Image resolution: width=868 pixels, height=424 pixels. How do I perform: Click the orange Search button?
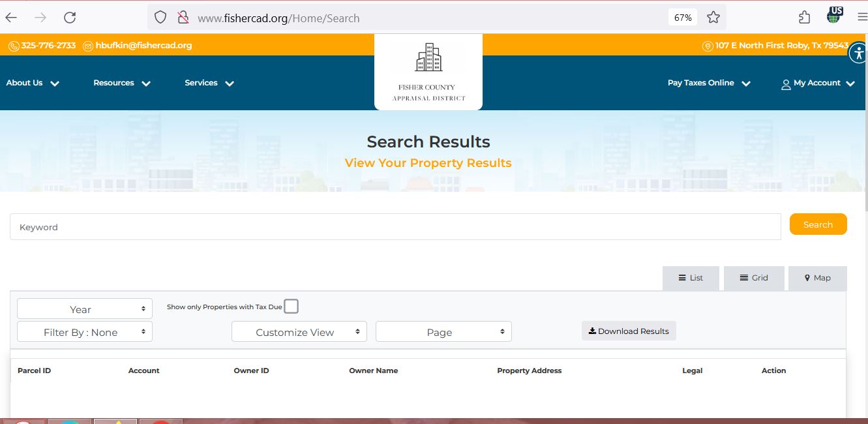(818, 224)
